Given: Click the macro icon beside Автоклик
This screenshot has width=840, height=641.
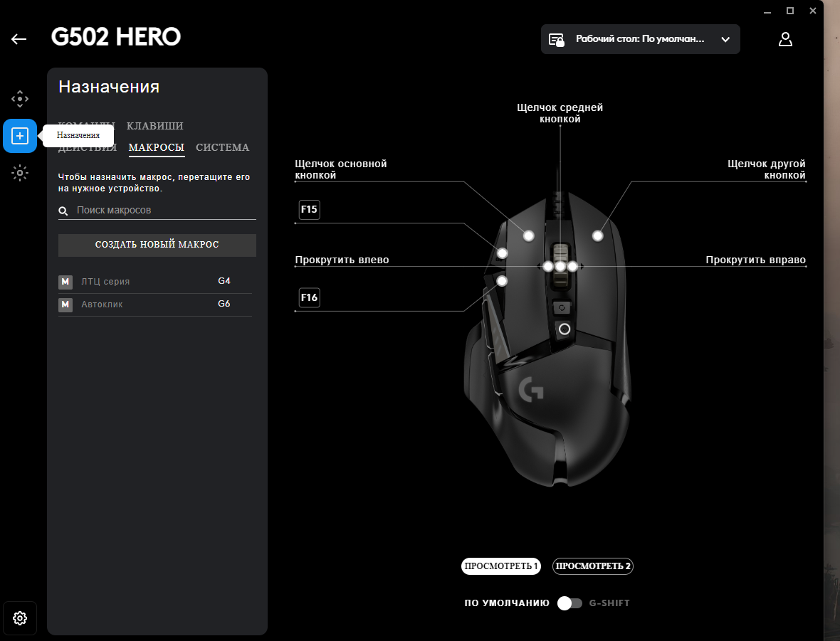Looking at the screenshot, I should coord(65,305).
